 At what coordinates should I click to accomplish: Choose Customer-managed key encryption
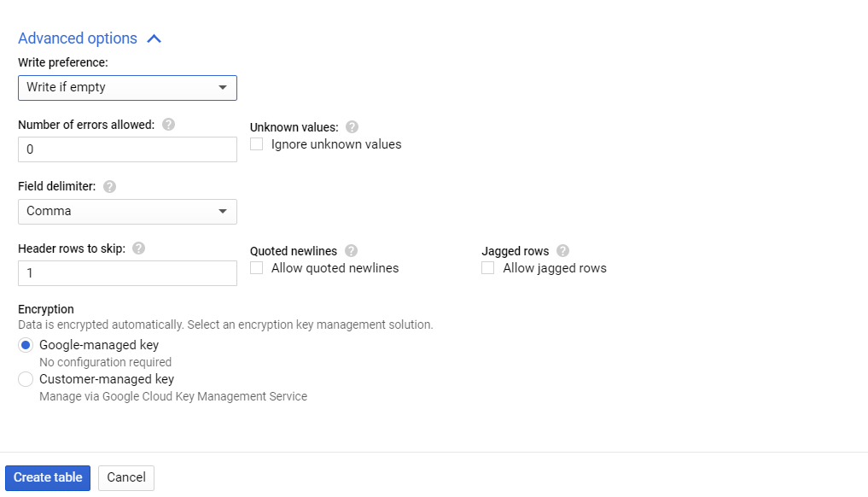pyautogui.click(x=26, y=379)
